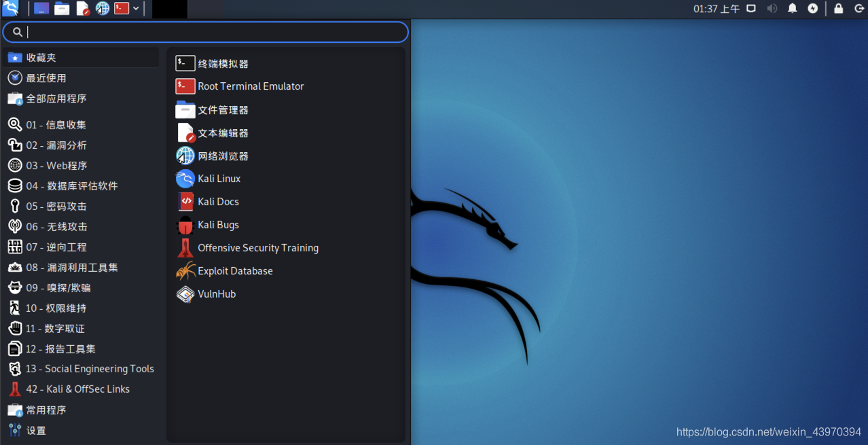Open category 04 - 数据库评估软件

pos(82,186)
